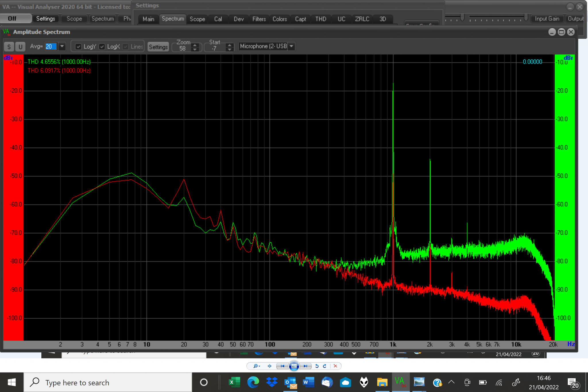The image size is (588, 392).
Task: Click the U button in spectrum toolbar
Action: [x=20, y=47]
